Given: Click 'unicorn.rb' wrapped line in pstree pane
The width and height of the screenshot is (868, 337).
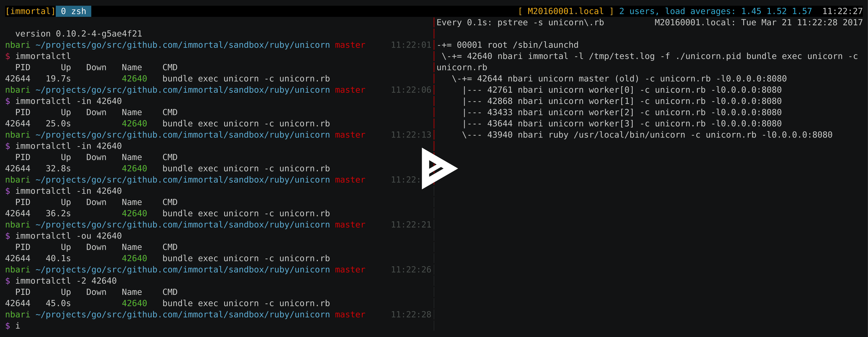Looking at the screenshot, I should 462,67.
